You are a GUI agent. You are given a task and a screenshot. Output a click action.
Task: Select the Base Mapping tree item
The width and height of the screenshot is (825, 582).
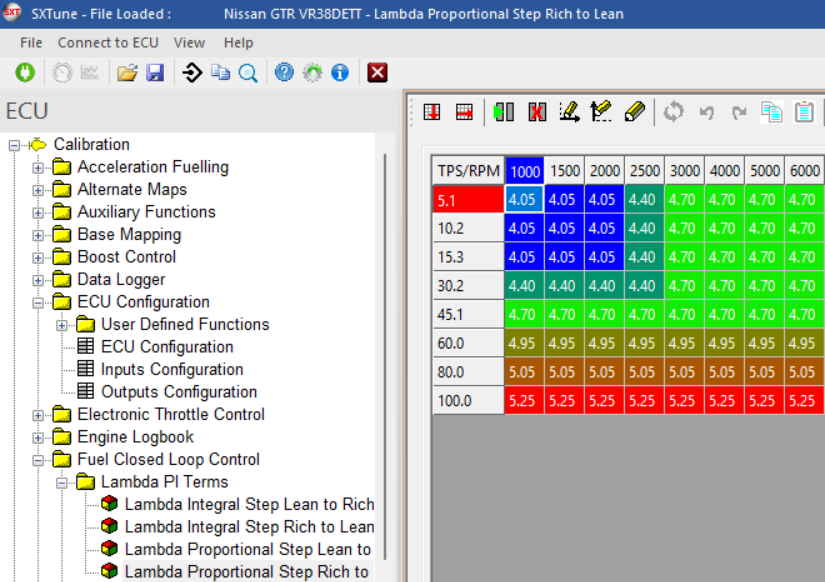pos(129,235)
